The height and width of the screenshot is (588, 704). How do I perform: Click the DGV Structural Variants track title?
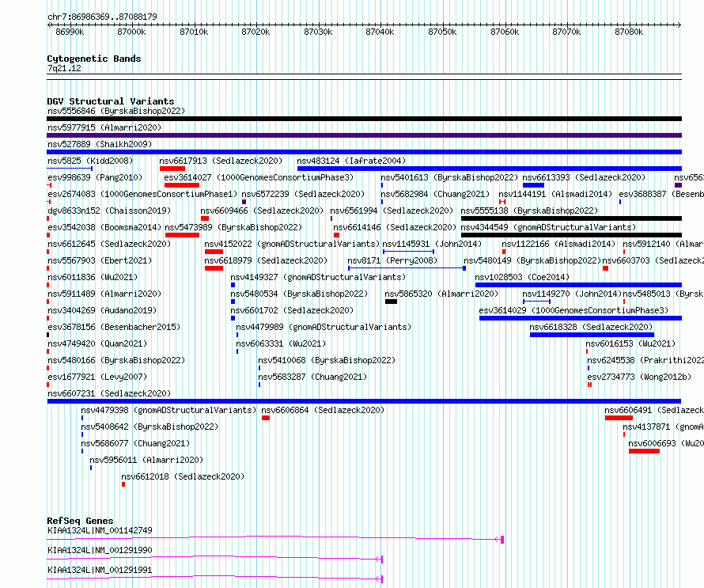(x=111, y=101)
